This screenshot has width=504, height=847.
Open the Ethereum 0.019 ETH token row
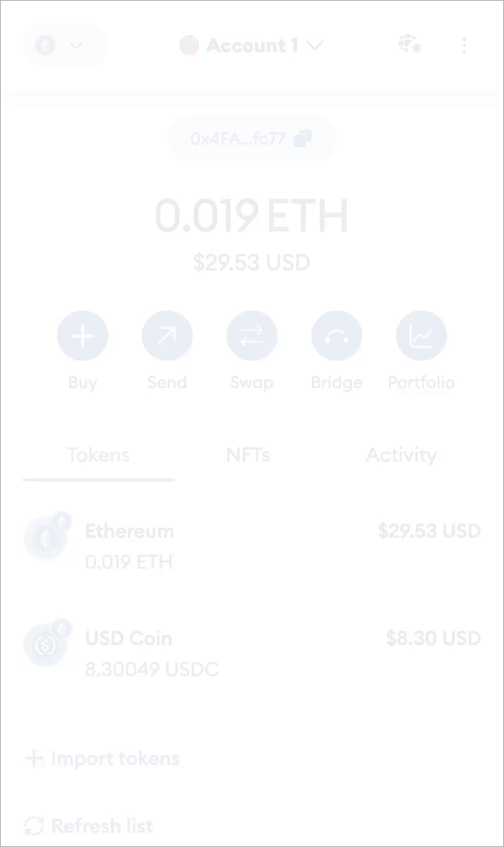tap(252, 546)
